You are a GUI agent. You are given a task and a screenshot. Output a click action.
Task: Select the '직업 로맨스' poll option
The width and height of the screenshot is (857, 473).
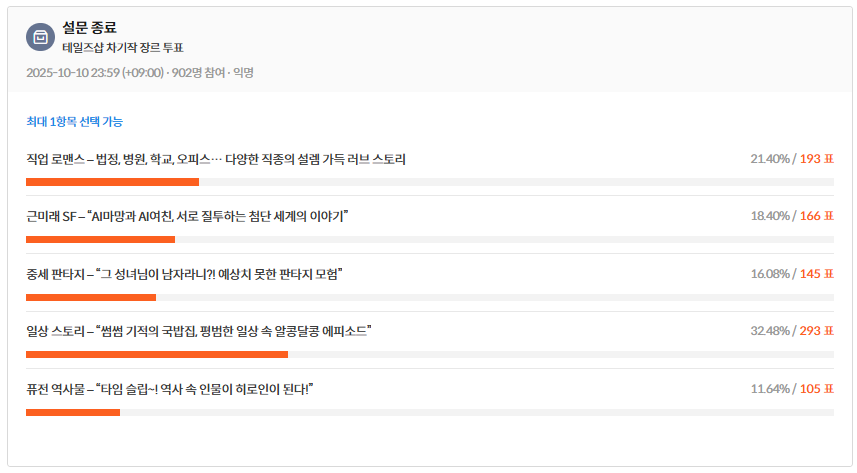coord(216,159)
